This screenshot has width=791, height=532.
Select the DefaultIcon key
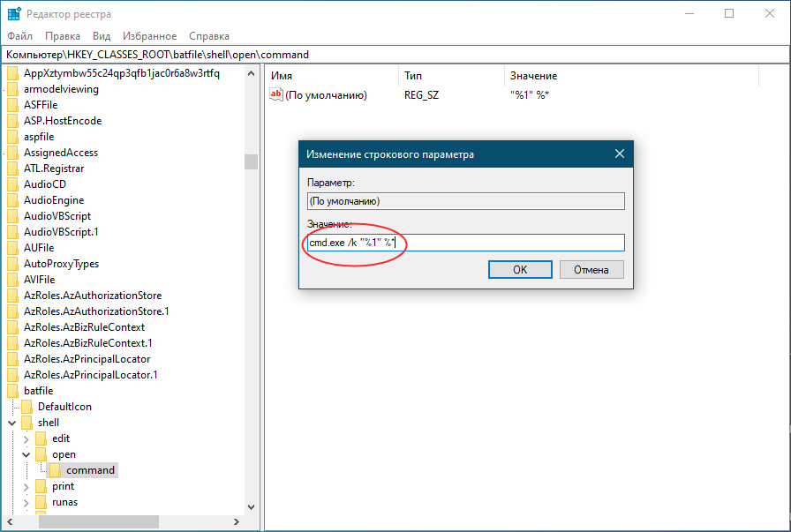pyautogui.click(x=64, y=407)
